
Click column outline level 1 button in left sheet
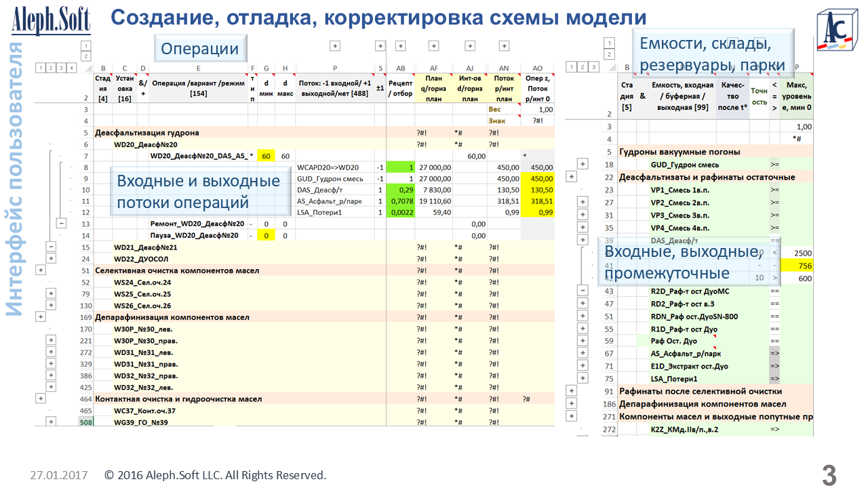pyautogui.click(x=85, y=46)
